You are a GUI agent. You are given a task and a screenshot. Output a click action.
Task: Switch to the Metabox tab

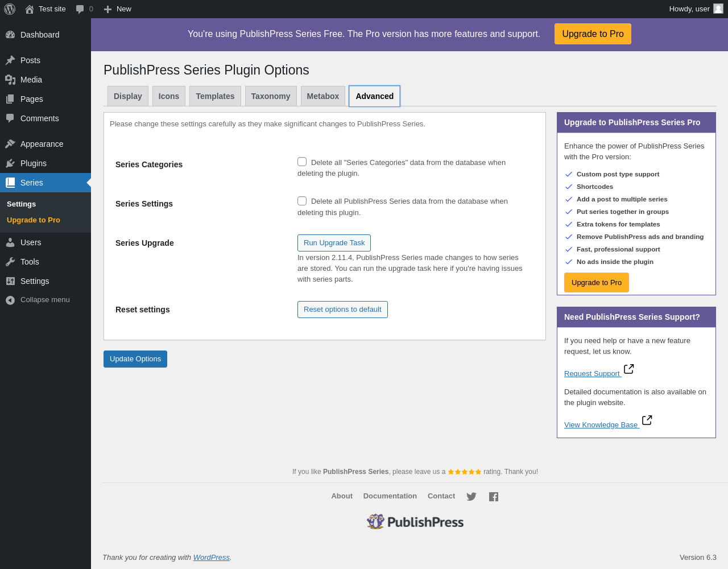[323, 96]
